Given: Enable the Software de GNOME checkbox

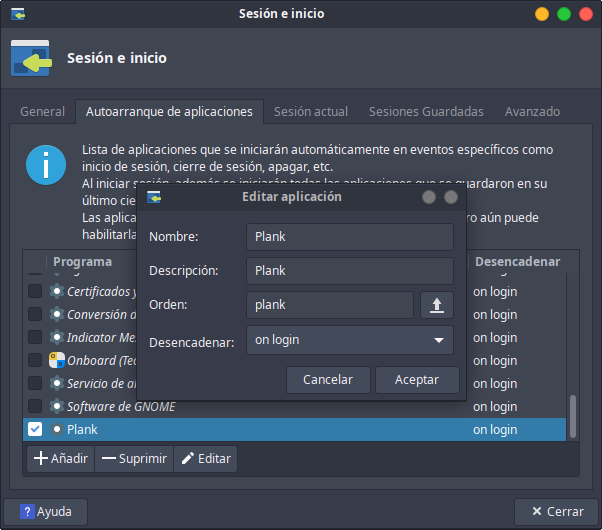Looking at the screenshot, I should tap(35, 406).
